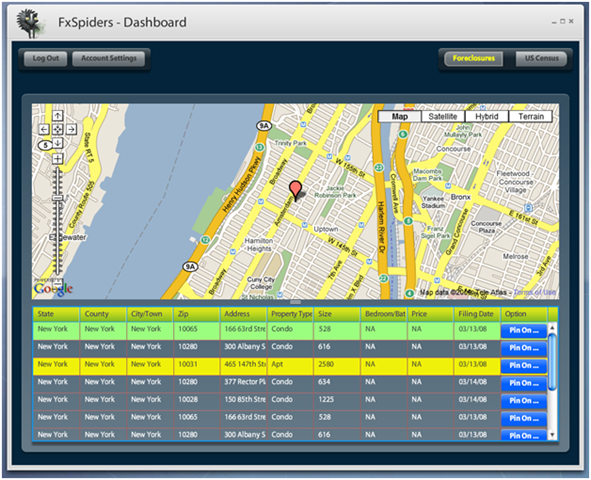Screen dimensions: 591x480
Task: Sort by the Address column header
Action: point(243,314)
